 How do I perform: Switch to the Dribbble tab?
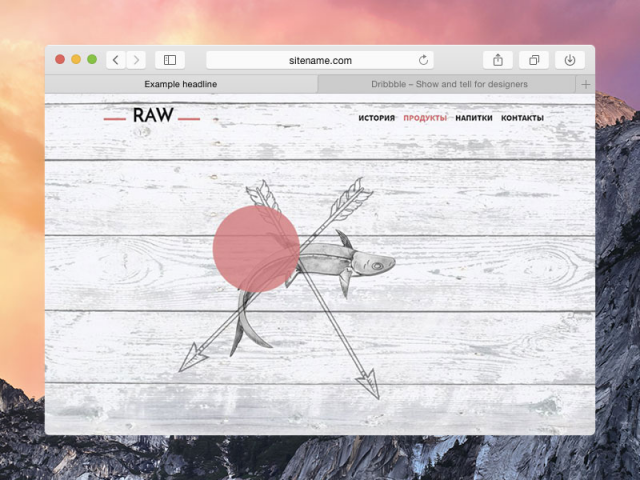[x=447, y=84]
